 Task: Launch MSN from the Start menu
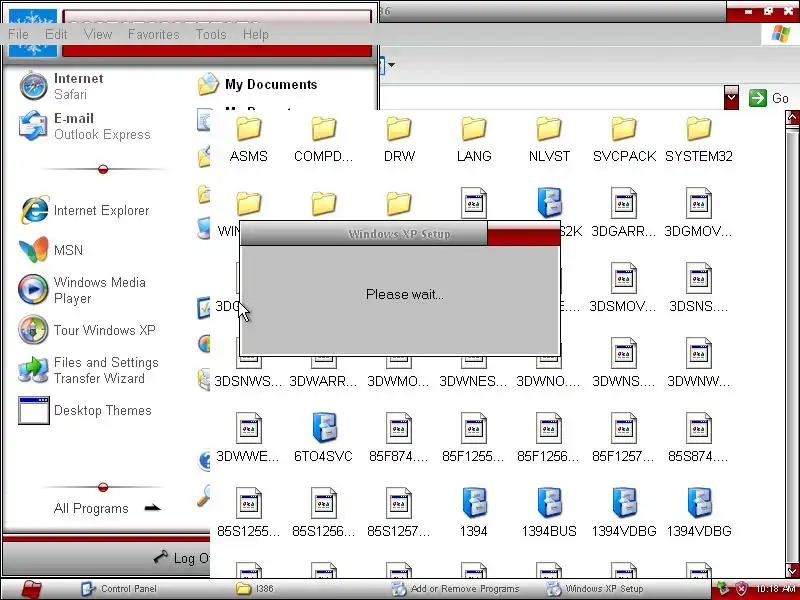(51, 250)
